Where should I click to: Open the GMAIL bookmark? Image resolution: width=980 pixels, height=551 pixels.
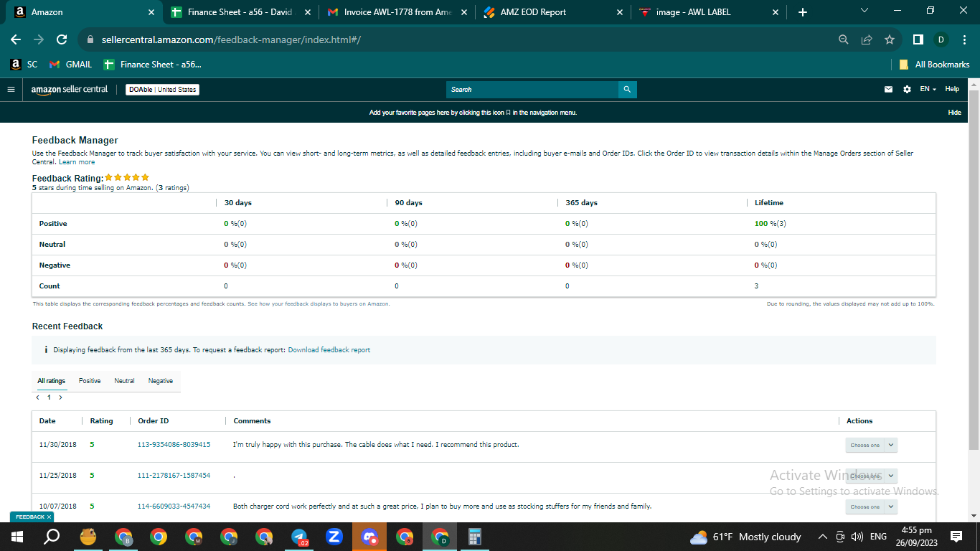point(71,65)
